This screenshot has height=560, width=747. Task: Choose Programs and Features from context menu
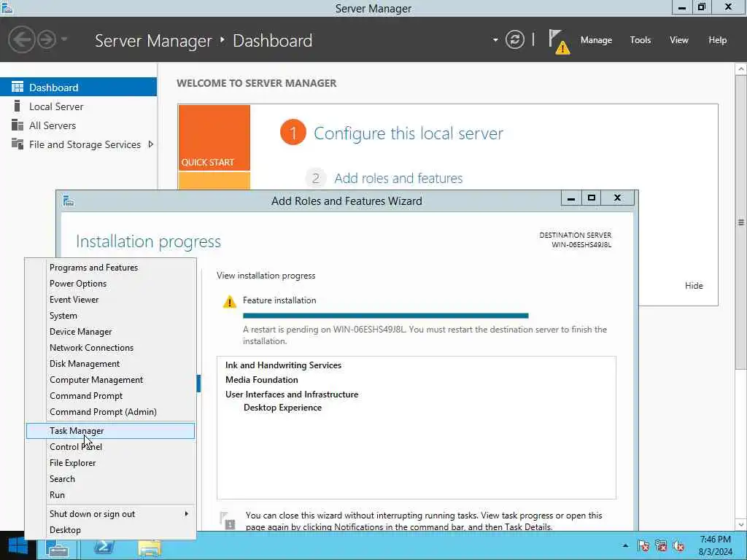[x=110, y=267]
